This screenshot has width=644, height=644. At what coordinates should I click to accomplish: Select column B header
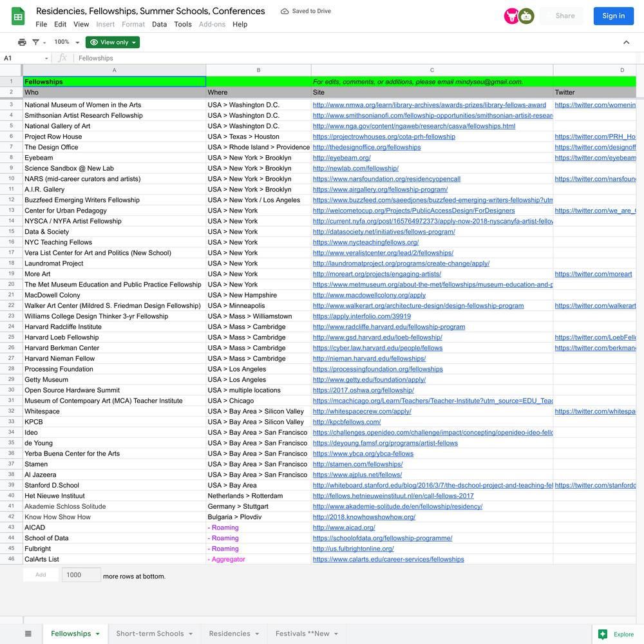point(258,70)
